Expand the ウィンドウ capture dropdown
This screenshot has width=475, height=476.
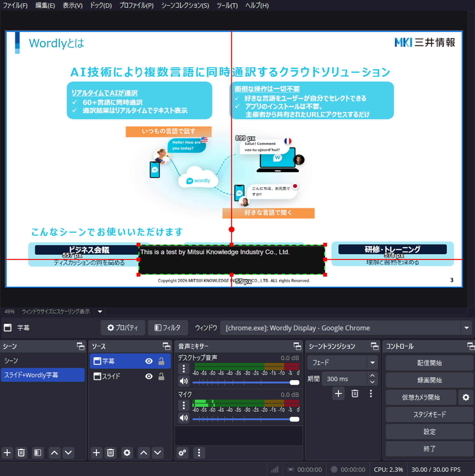click(466, 328)
